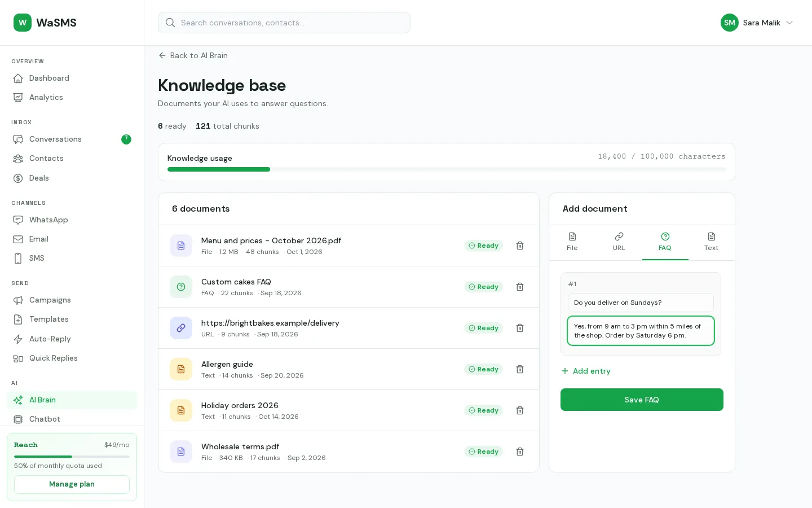Click the Wholesale terms.pdf file icon
Viewport: 812px width, 508px height.
pos(181,452)
